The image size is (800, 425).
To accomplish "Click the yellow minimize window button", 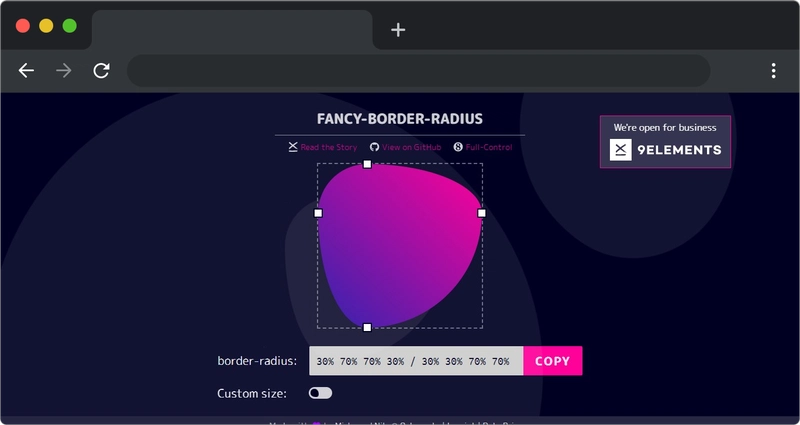I will coord(46,26).
